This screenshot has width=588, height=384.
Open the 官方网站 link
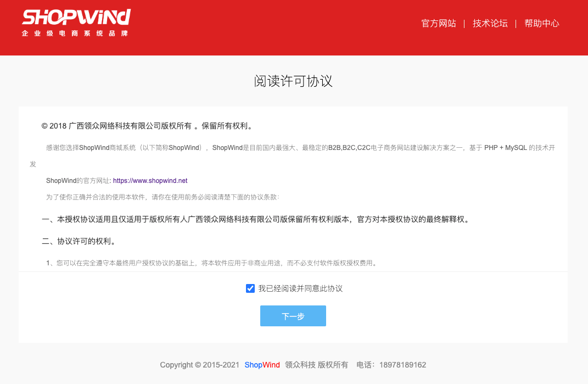438,23
